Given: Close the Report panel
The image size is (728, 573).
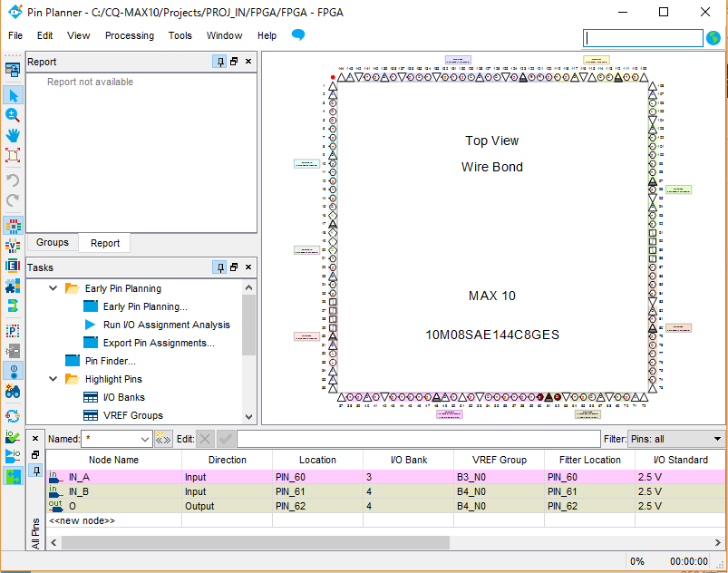Looking at the screenshot, I should pos(248,62).
